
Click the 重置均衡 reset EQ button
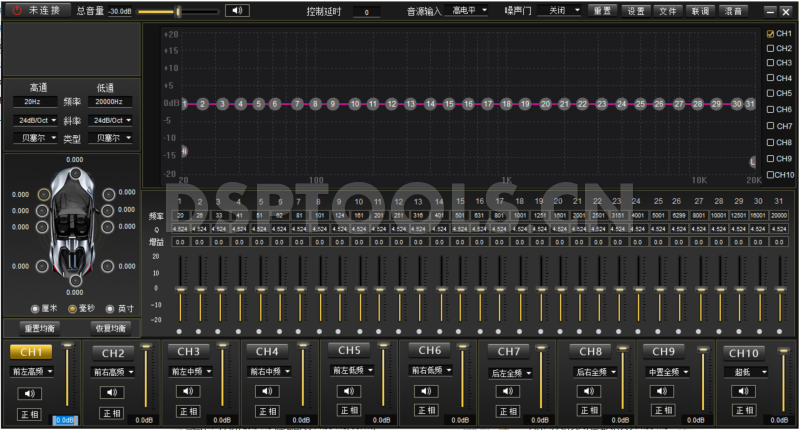point(38,328)
